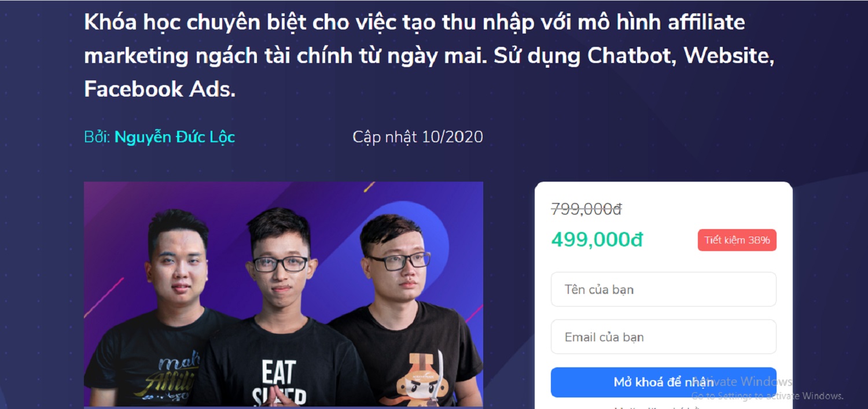Click the course headline about affiliate marketing
Viewport: 868px width, 409px height.
(x=429, y=56)
